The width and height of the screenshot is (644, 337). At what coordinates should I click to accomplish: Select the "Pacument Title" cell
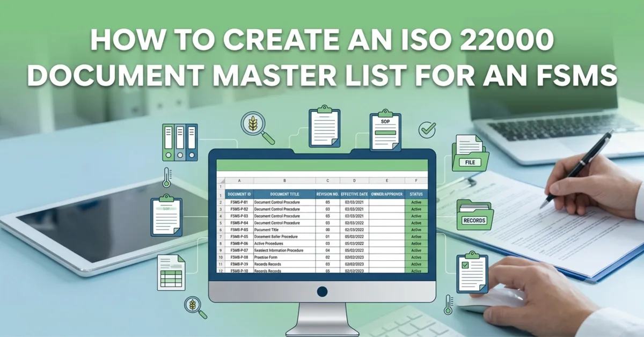tap(284, 230)
